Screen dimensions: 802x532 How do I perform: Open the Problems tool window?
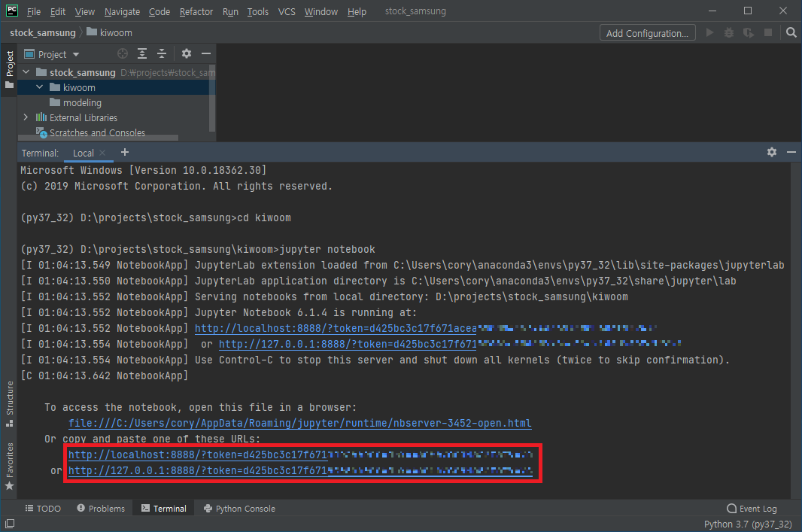pos(101,509)
